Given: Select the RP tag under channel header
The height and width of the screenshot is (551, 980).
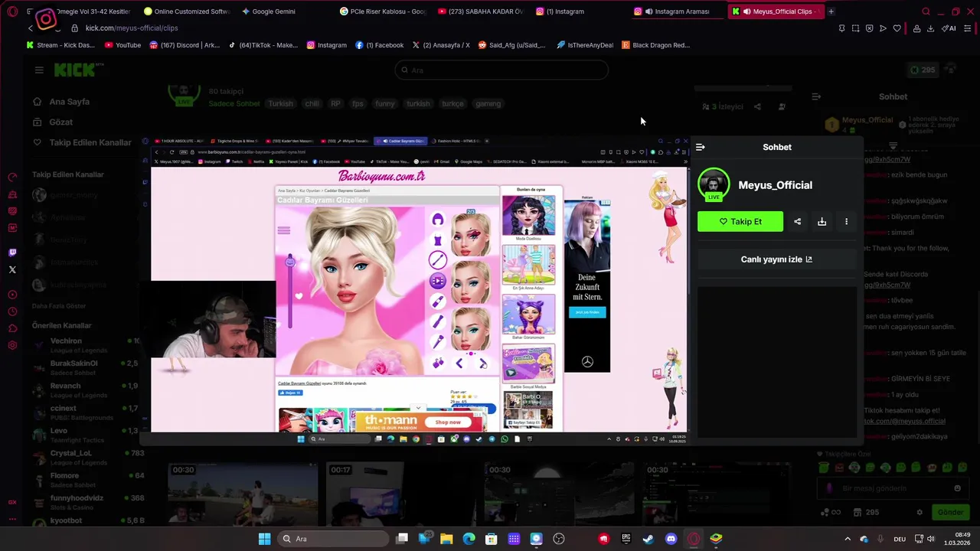Looking at the screenshot, I should 335,103.
